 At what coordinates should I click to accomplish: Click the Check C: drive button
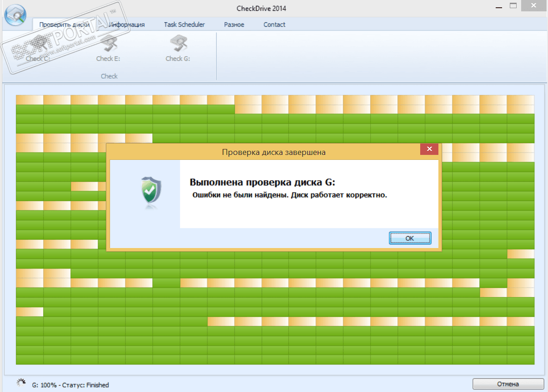(x=38, y=49)
